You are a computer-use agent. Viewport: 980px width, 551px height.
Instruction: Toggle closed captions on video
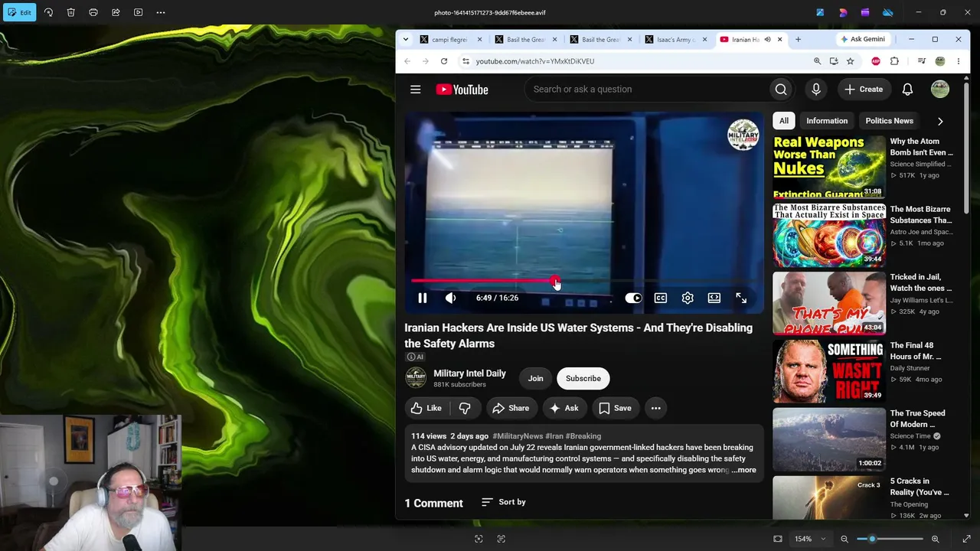point(661,298)
